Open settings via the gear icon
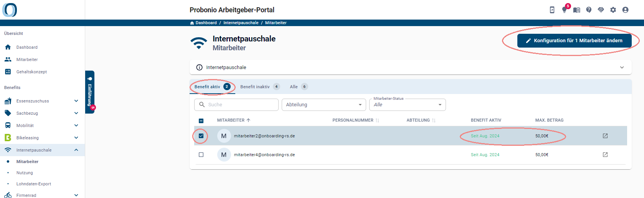Image resolution: width=644 pixels, height=198 pixels. pos(613,10)
